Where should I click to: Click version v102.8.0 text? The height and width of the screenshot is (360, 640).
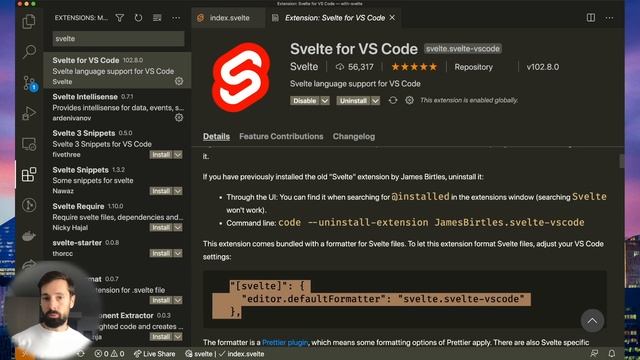pos(543,67)
